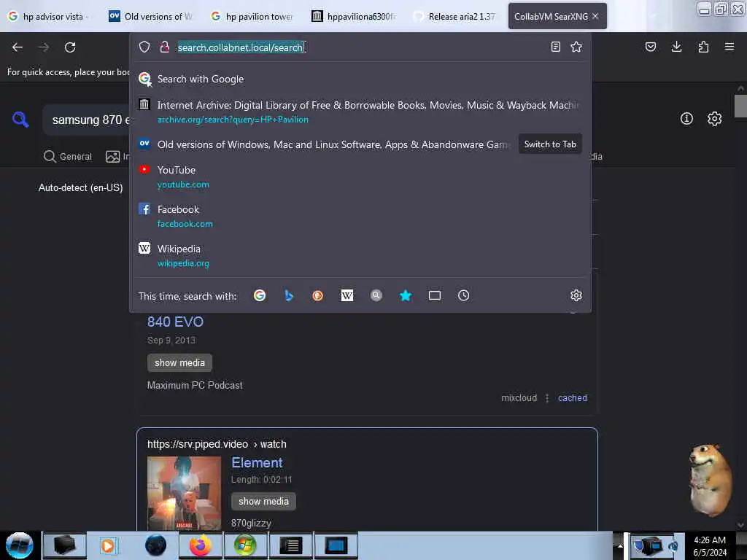Bookmark this page with star icon
Viewport: 747px width, 560px height.
[x=576, y=47]
